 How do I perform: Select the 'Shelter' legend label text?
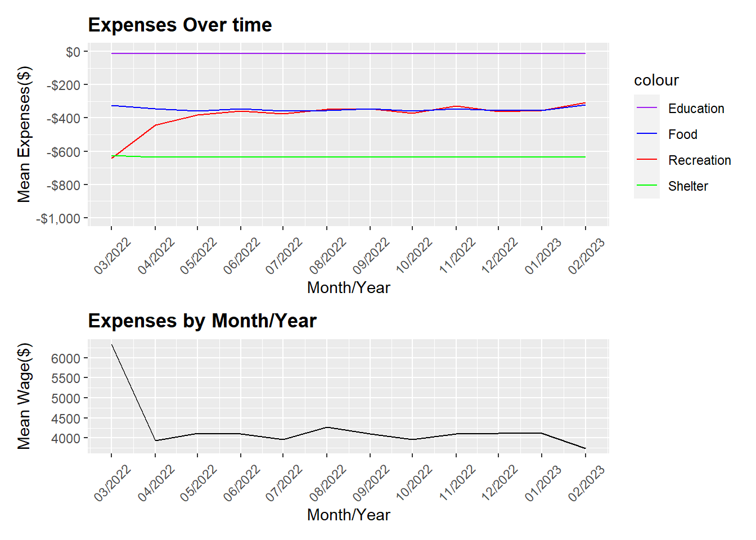click(x=687, y=186)
